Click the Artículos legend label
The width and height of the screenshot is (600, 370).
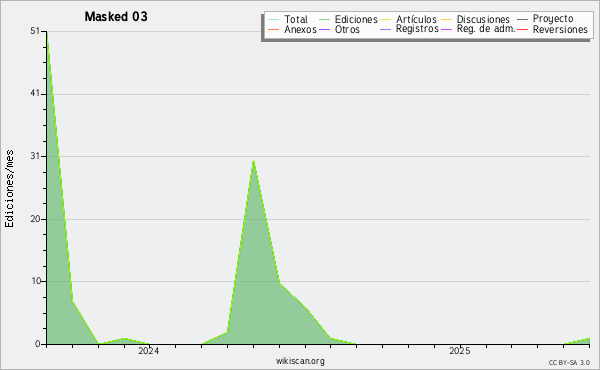(x=416, y=19)
